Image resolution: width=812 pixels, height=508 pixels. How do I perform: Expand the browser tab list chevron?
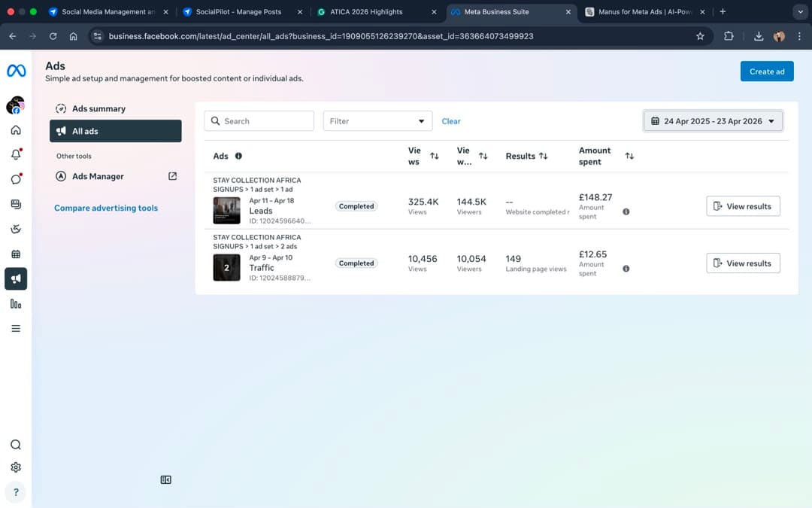coord(800,12)
